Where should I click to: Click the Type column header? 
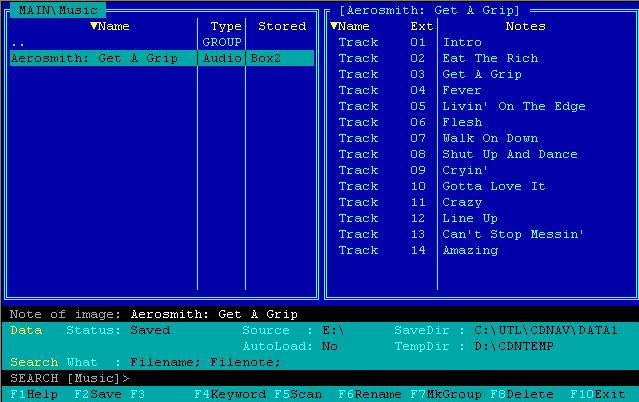click(226, 27)
